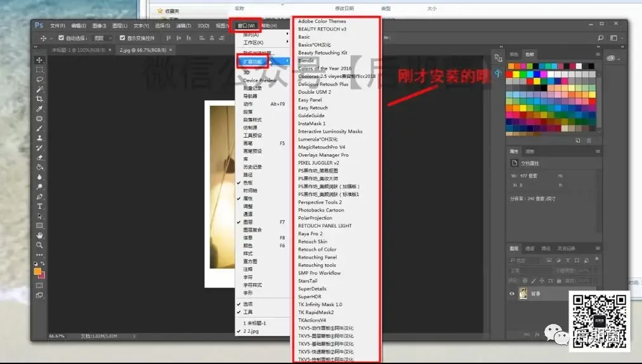
Task: Toggle 自动选择 checkbox in options bar
Action: [61, 37]
